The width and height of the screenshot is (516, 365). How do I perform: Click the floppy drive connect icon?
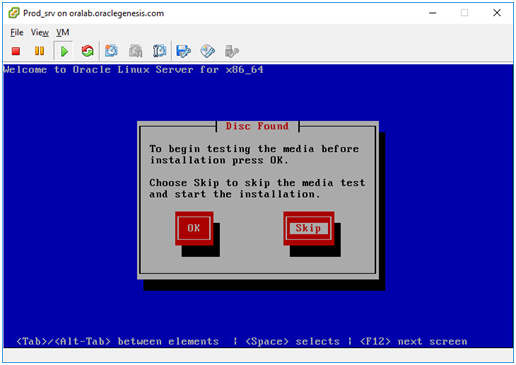(184, 51)
